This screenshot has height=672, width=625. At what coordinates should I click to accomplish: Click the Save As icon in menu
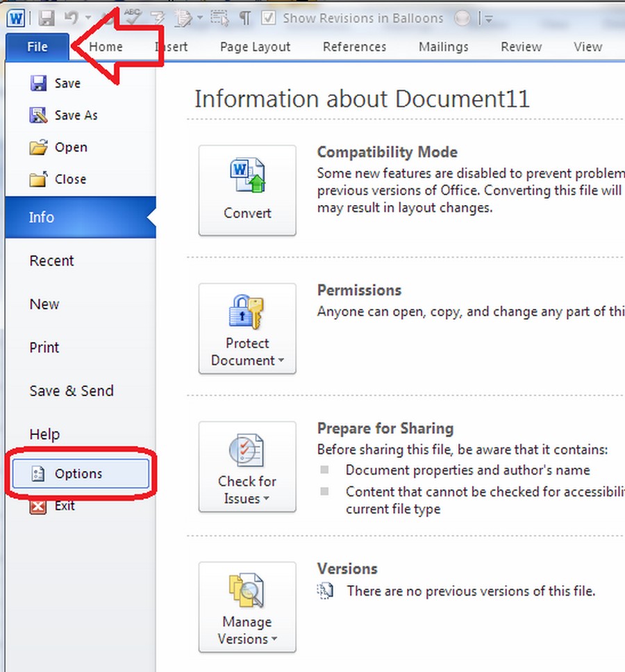point(38,115)
